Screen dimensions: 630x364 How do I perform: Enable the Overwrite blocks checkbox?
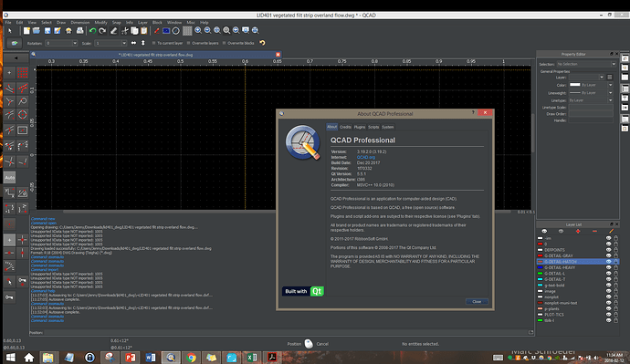click(x=224, y=43)
